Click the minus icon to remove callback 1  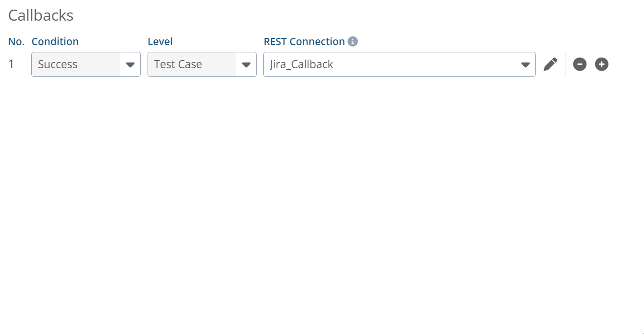[580, 64]
